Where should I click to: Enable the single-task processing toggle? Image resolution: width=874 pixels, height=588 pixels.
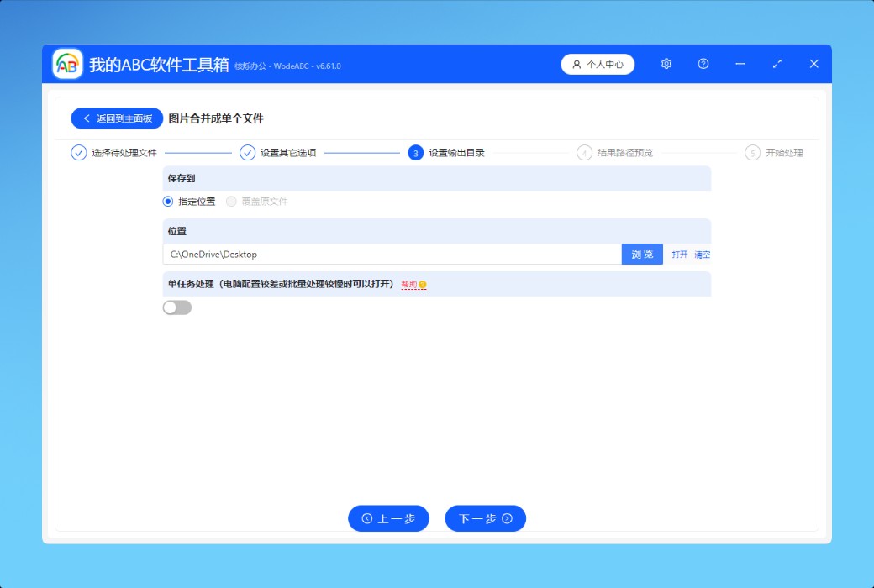177,307
